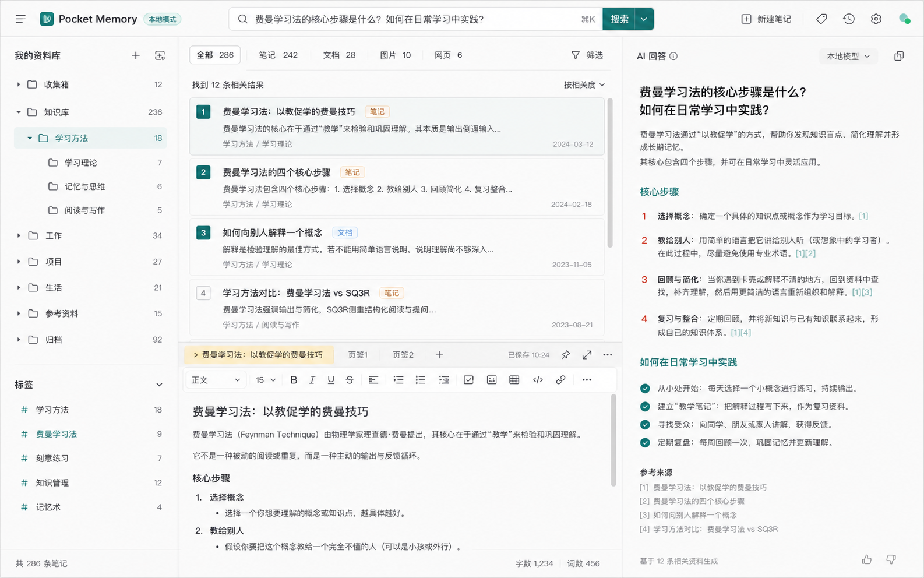The image size is (924, 578).
Task: Click the info icon next to AI 回答
Action: [673, 56]
